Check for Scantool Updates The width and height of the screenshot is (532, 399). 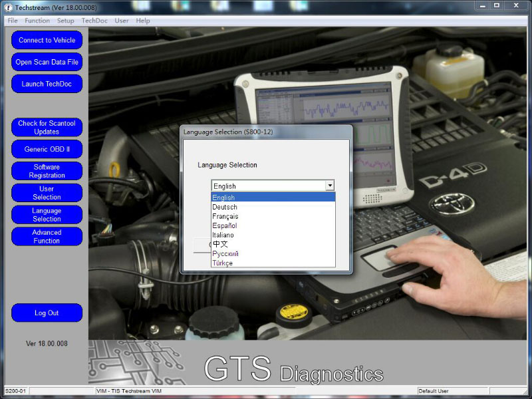click(47, 128)
